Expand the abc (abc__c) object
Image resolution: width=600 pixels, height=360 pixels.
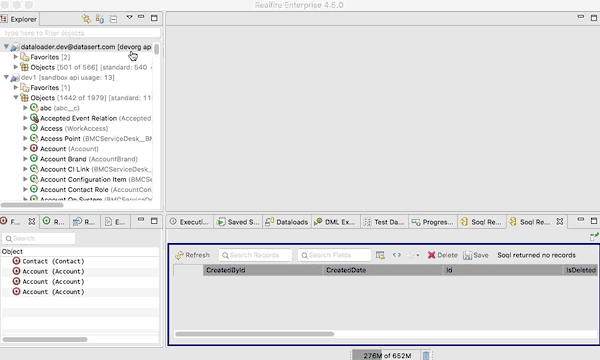(x=25, y=108)
